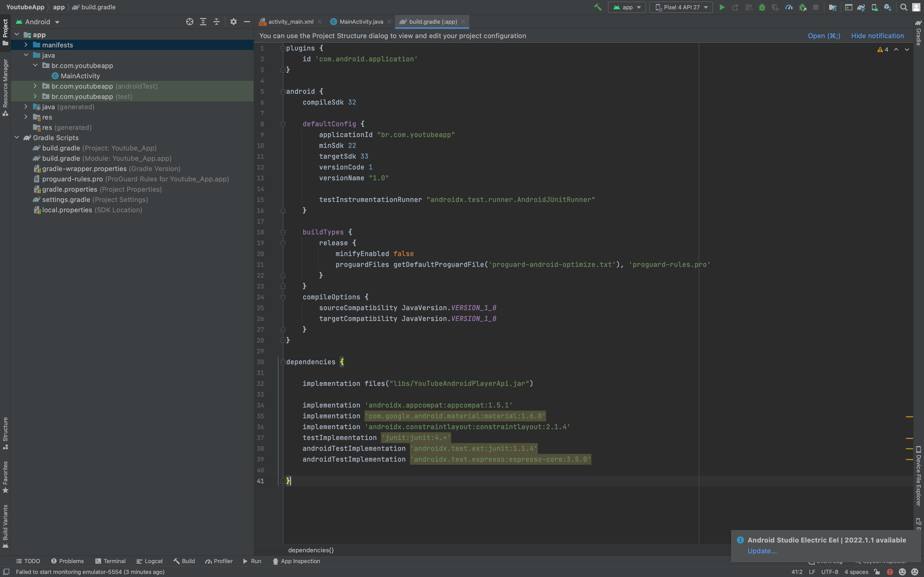Open the Device Manager icon
The image size is (924, 577).
[x=874, y=7]
